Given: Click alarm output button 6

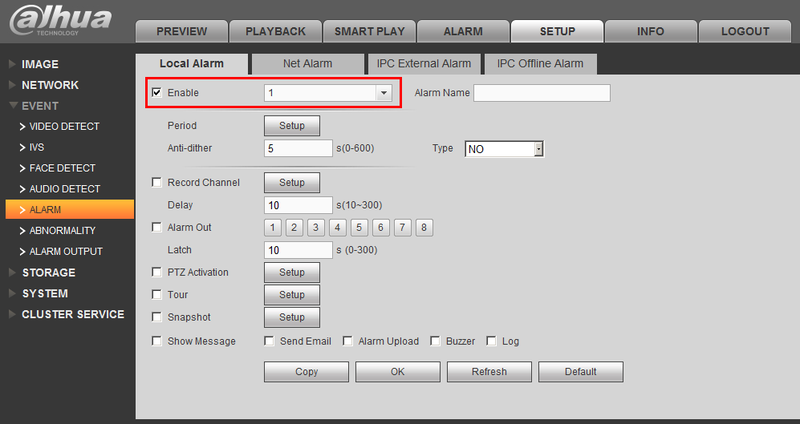Looking at the screenshot, I should click(381, 228).
